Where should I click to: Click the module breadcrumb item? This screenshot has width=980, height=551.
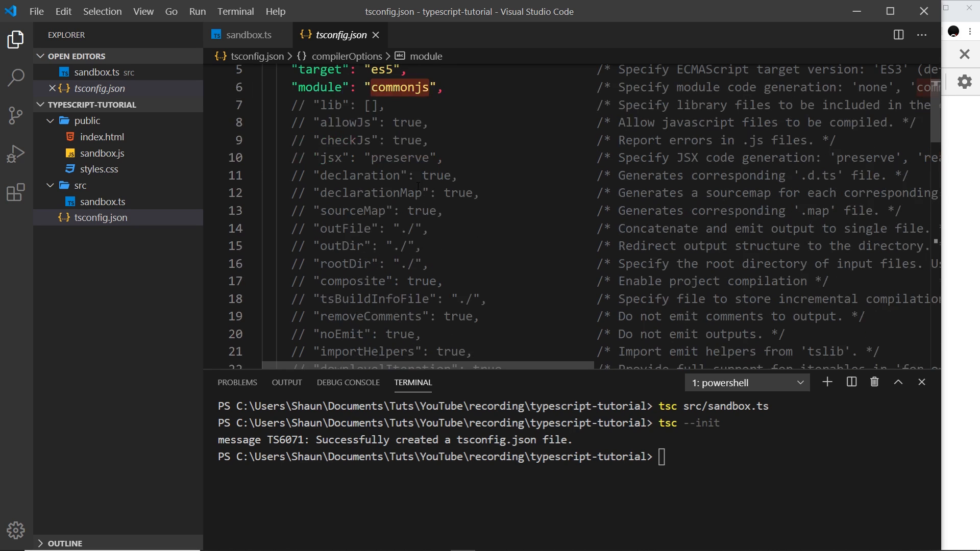426,56
